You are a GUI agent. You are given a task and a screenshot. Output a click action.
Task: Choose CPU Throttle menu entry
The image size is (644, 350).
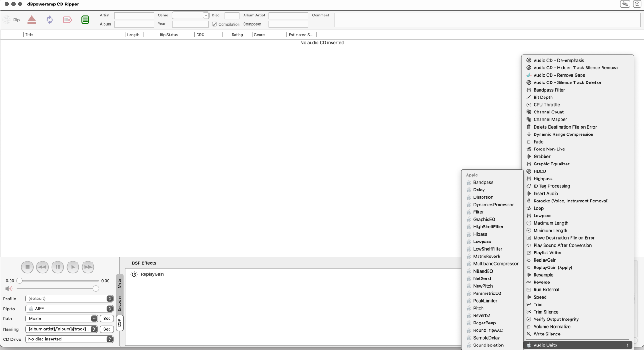point(578,105)
